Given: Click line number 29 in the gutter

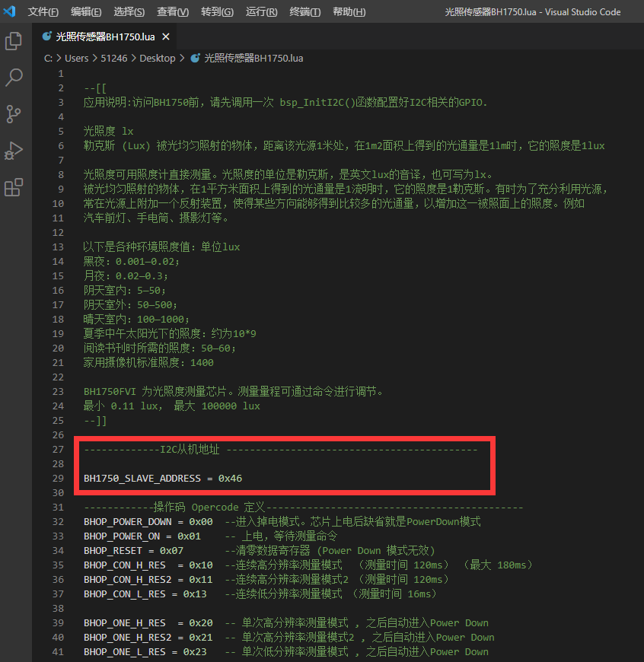Looking at the screenshot, I should (59, 479).
